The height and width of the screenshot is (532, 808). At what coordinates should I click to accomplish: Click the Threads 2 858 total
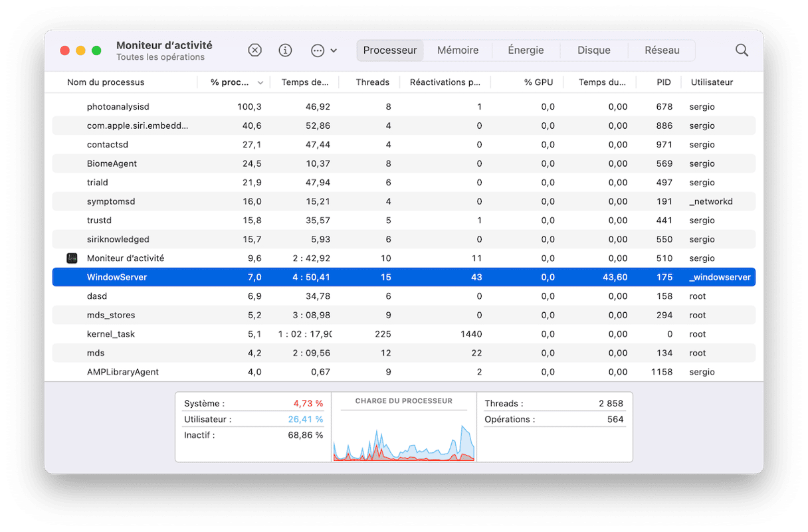tap(610, 404)
